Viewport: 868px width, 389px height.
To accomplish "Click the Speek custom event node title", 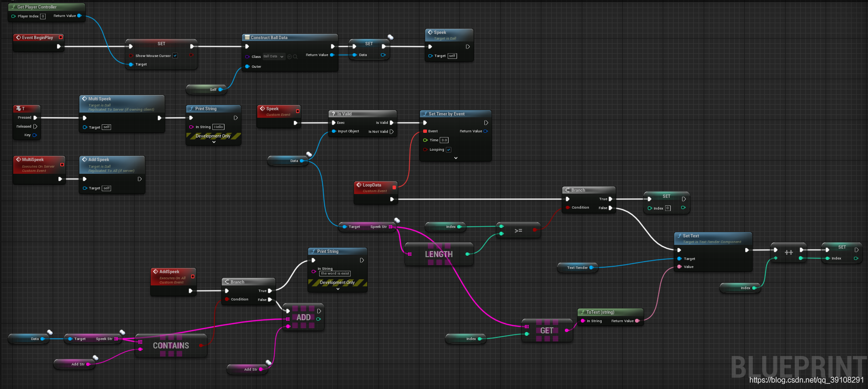I will coord(272,109).
